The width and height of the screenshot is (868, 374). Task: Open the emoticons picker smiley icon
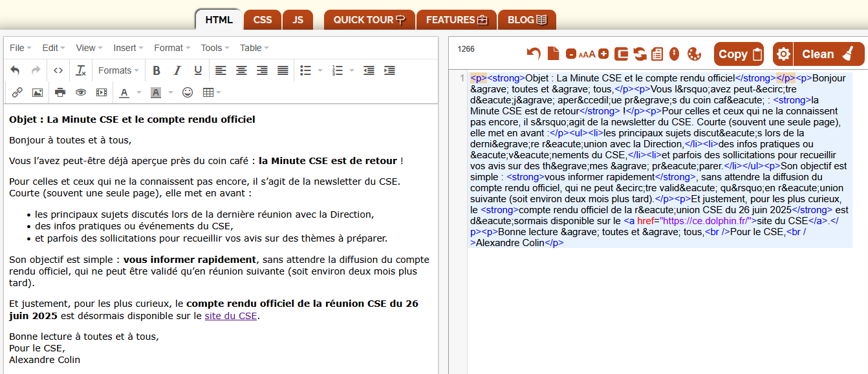pyautogui.click(x=188, y=92)
